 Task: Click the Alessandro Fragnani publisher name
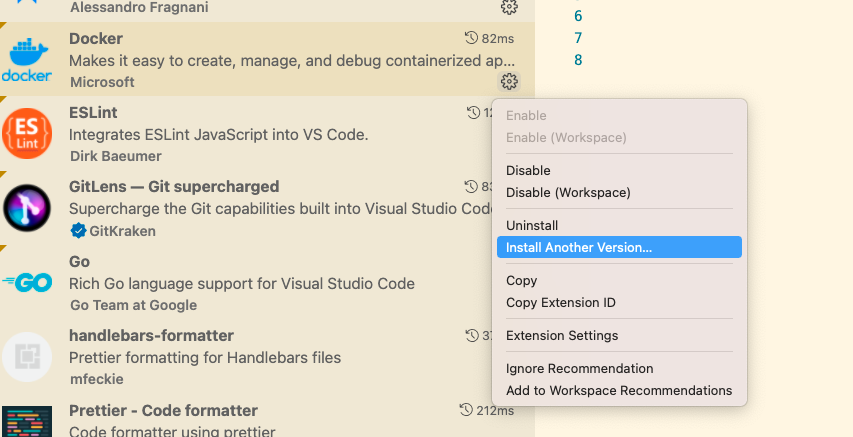point(139,8)
